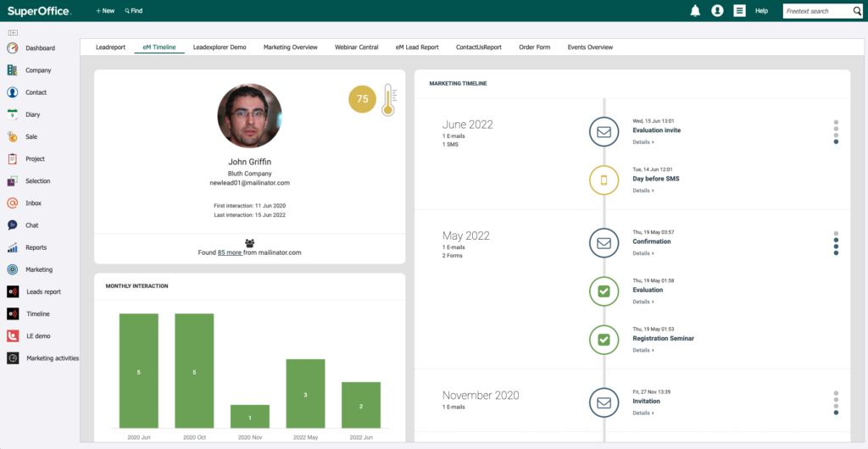Open the Selection icon in sidebar

13,180
